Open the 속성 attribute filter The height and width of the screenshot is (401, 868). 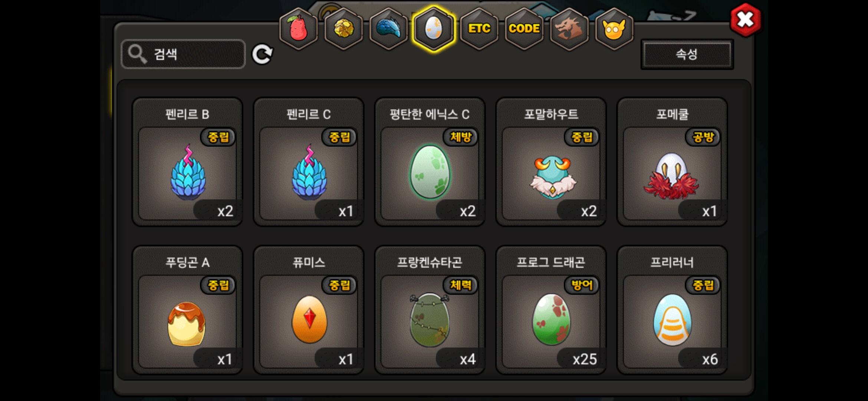[687, 55]
